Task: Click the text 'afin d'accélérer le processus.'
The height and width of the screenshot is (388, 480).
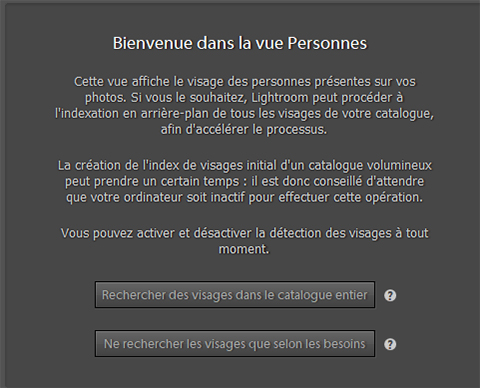Action: click(x=244, y=129)
